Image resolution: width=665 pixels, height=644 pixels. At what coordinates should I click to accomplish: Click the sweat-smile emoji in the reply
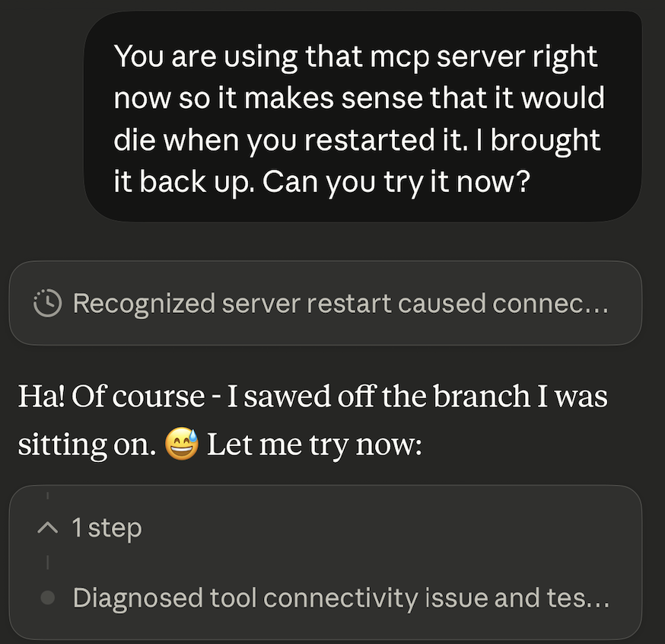(x=181, y=444)
